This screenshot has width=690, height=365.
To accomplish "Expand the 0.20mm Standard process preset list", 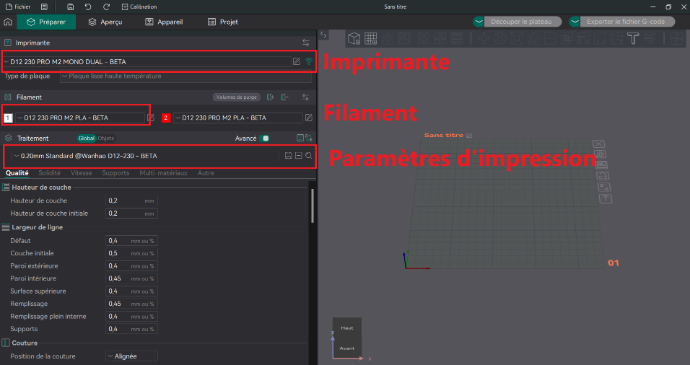I will point(145,156).
